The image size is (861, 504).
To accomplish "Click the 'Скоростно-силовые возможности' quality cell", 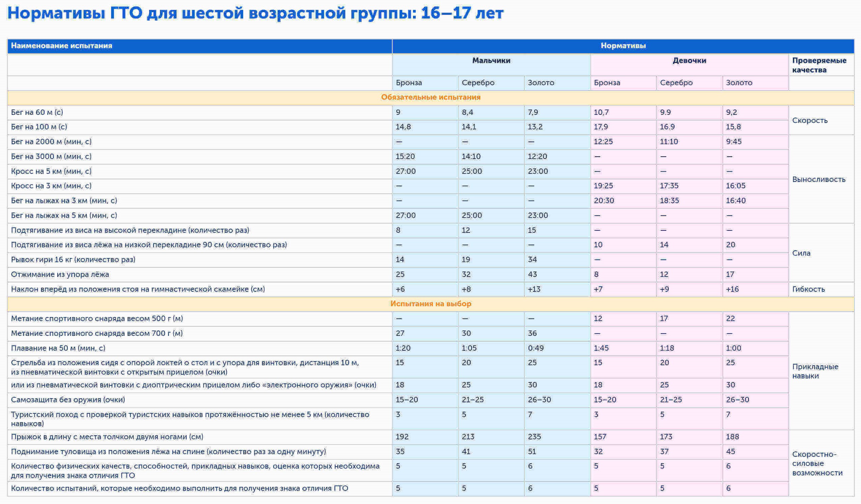I will coord(817,464).
